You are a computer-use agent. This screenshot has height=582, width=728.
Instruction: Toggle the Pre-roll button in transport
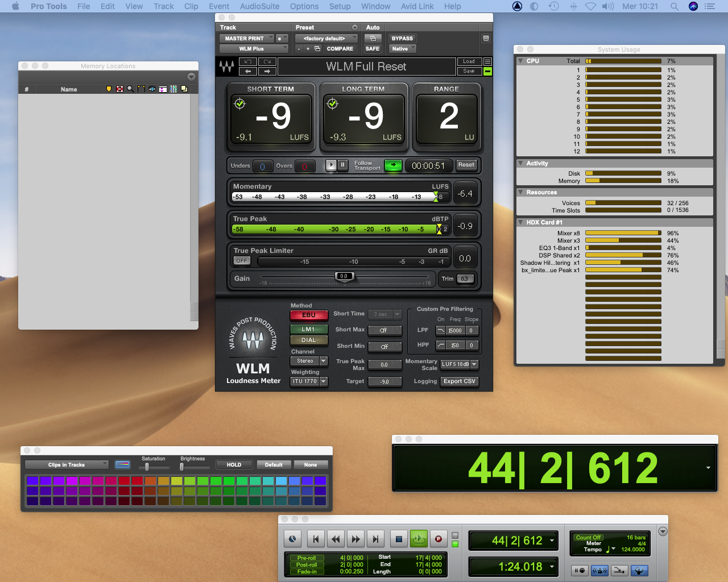[307, 558]
